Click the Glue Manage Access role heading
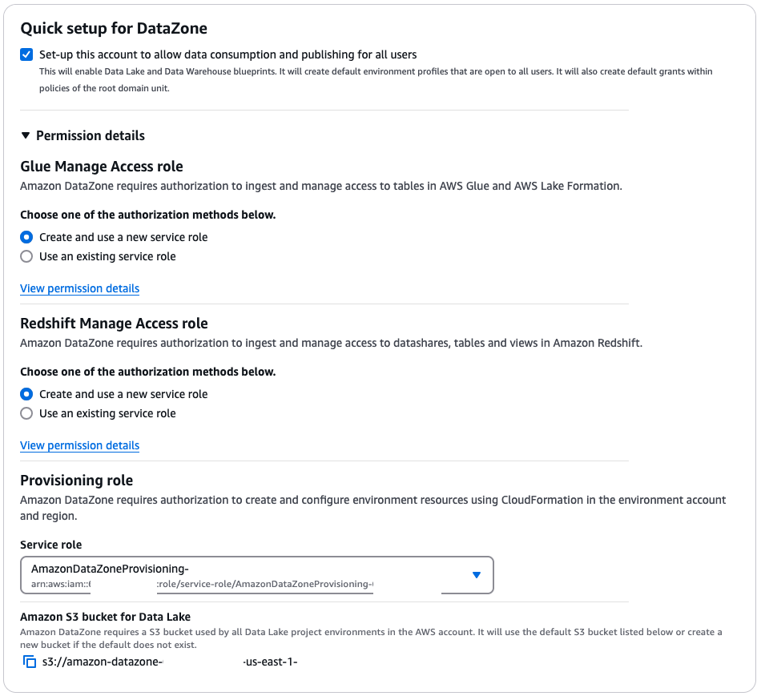The height and width of the screenshot is (700, 765). coord(102,167)
